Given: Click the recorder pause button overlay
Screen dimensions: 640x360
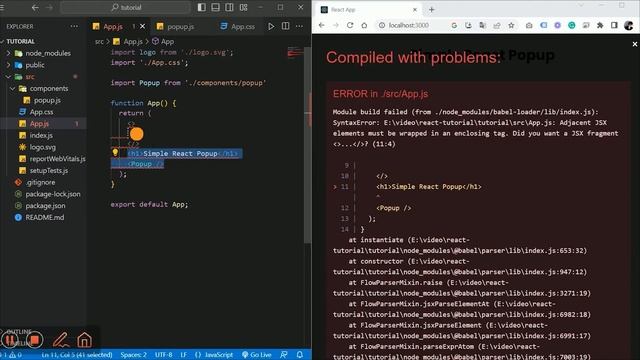Looking at the screenshot, I should pos(10,340).
